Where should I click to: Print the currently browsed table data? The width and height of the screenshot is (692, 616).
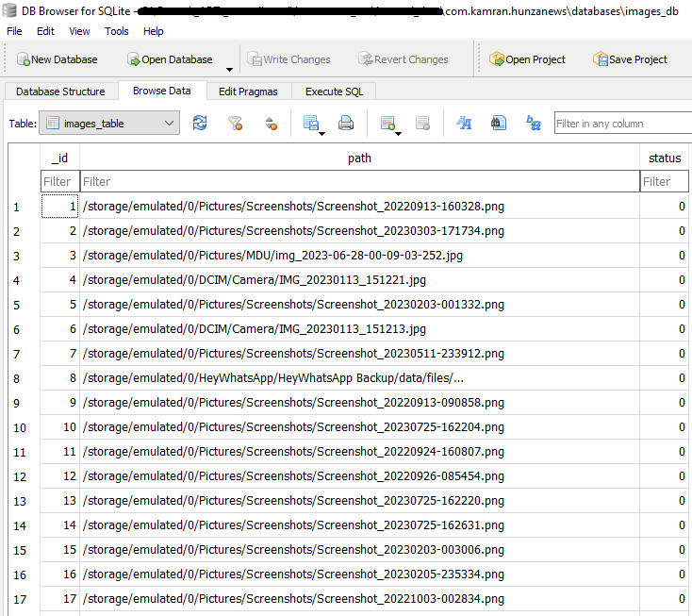tap(346, 124)
